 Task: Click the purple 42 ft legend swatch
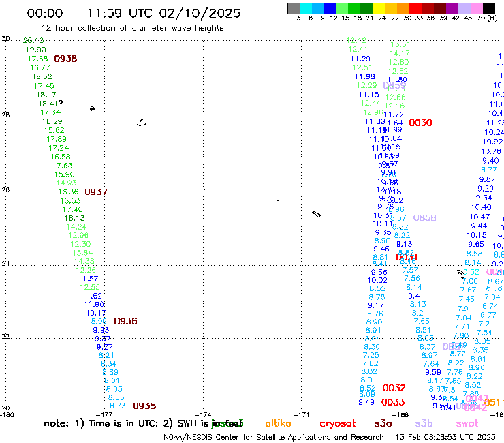[452, 8]
